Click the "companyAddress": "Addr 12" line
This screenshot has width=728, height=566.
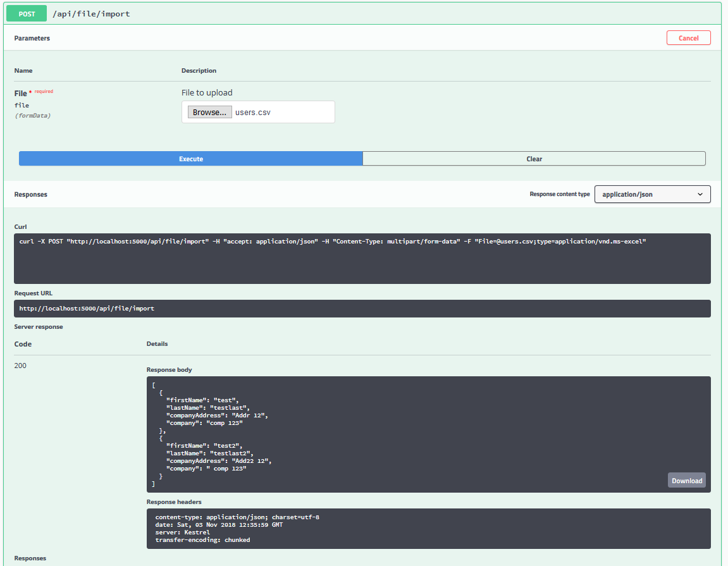coord(218,415)
